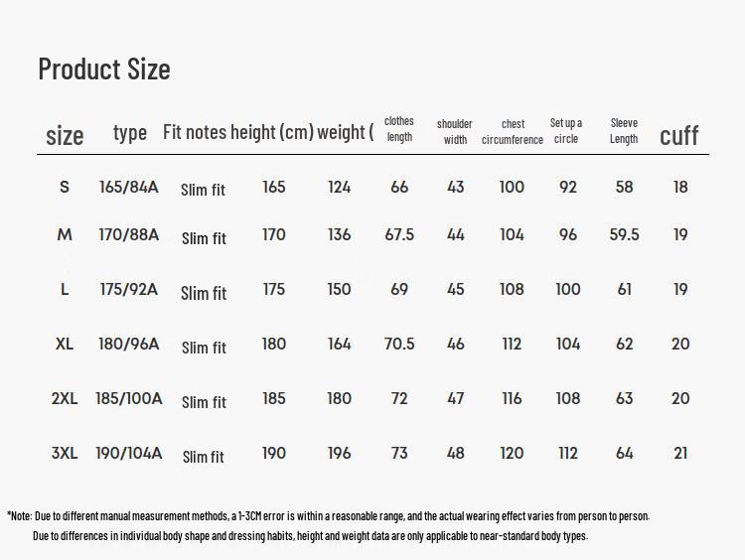745x560 pixels.
Task: Click the 185/100A type cell
Action: [x=129, y=398]
